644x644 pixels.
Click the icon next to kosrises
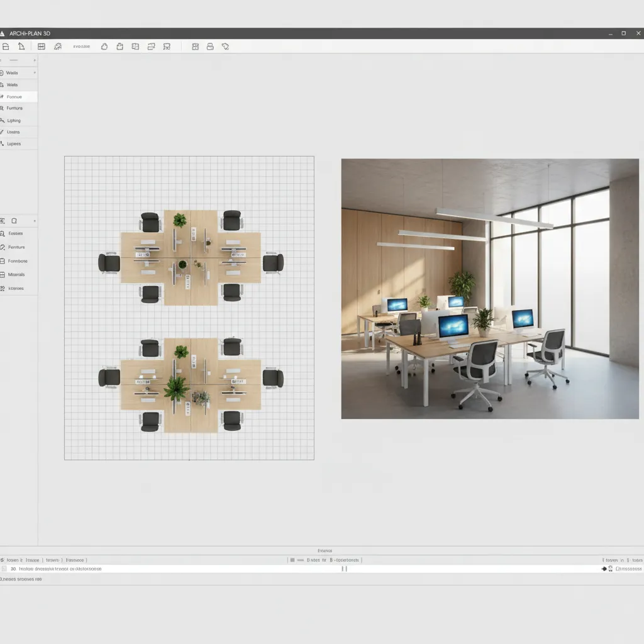[3, 288]
